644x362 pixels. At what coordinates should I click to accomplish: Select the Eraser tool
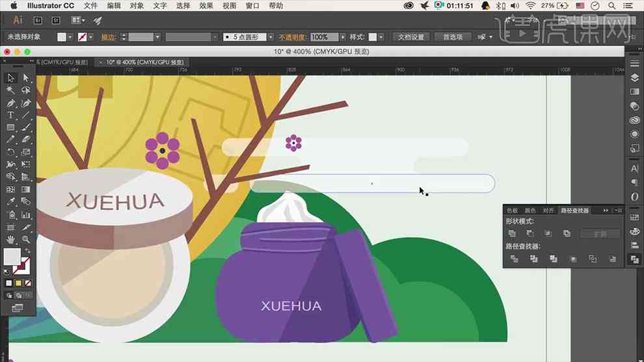click(x=26, y=140)
